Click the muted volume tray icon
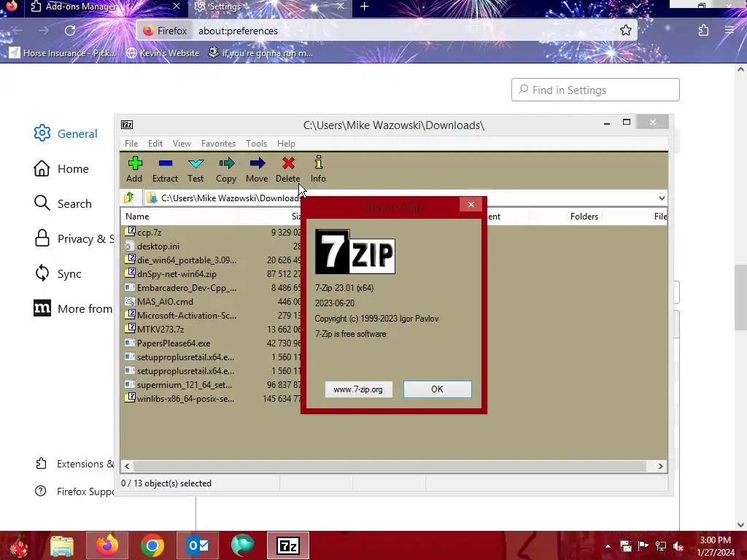 679,546
